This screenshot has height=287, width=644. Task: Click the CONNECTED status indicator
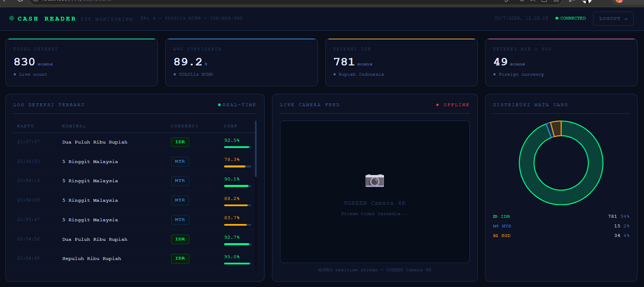point(570,18)
